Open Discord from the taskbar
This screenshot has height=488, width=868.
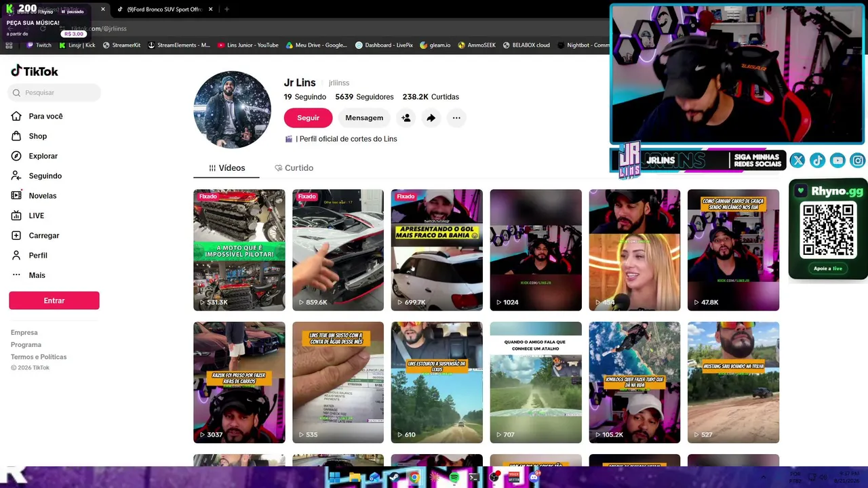[x=534, y=478]
